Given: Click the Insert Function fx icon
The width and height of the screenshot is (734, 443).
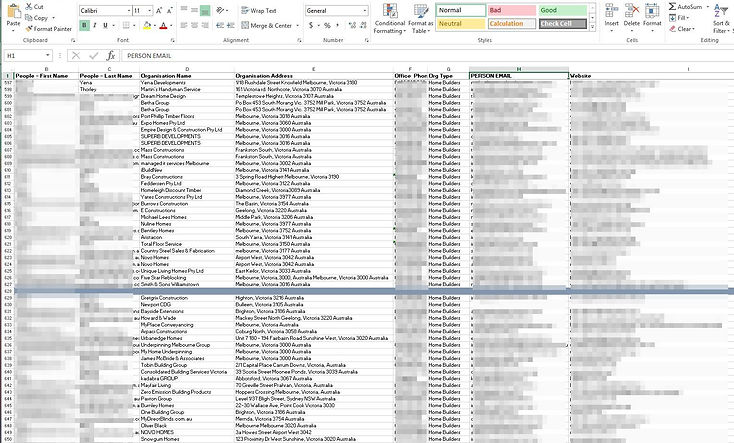Looking at the screenshot, I should (x=110, y=56).
